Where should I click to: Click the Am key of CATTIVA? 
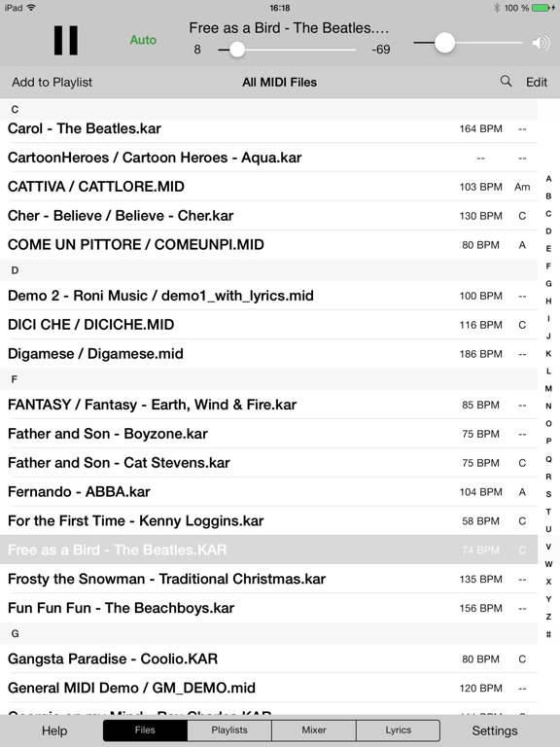pos(522,187)
